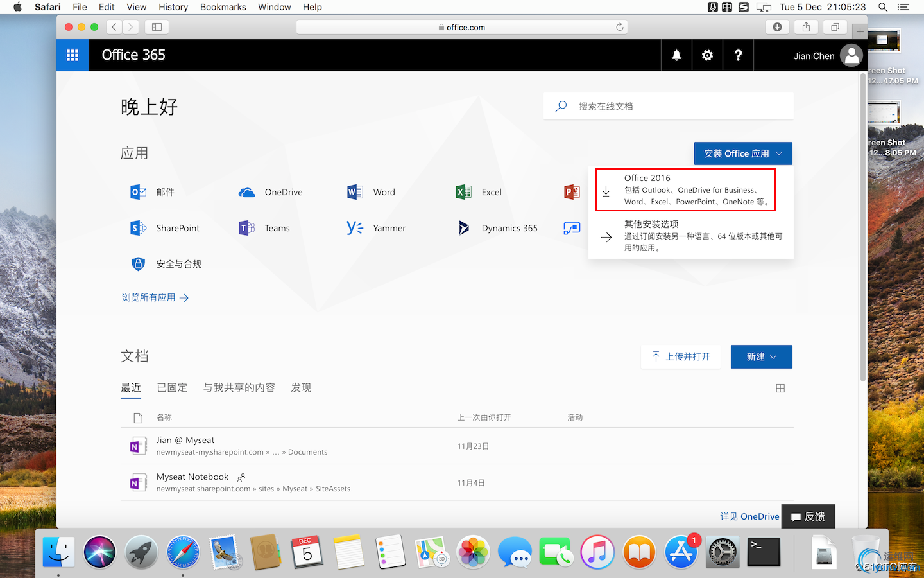Open the Safari share menu
924x578 pixels.
(x=806, y=27)
